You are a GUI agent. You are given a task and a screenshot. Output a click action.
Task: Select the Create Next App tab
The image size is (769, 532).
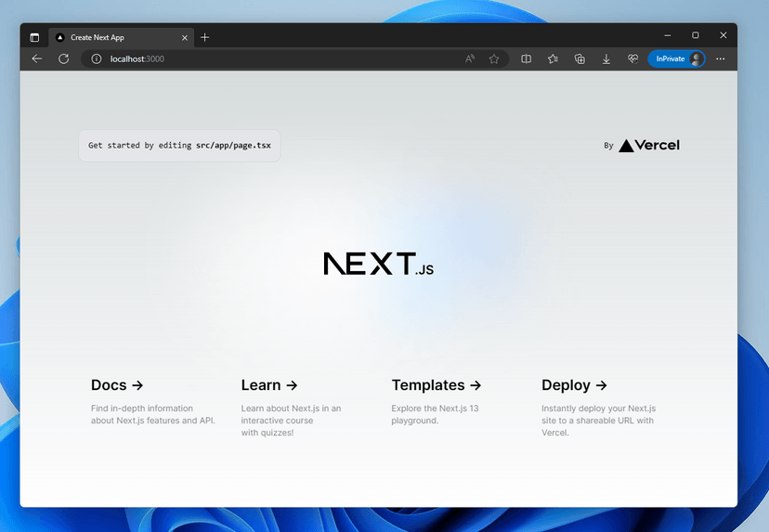pyautogui.click(x=121, y=37)
